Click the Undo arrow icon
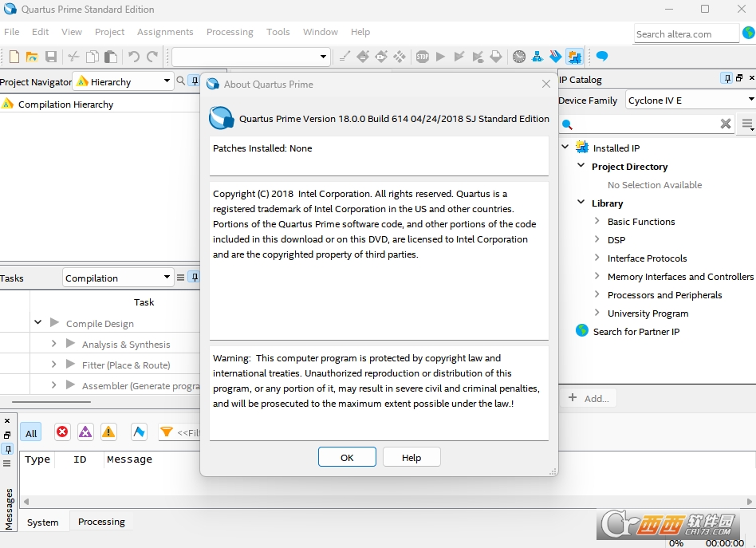 coord(133,57)
